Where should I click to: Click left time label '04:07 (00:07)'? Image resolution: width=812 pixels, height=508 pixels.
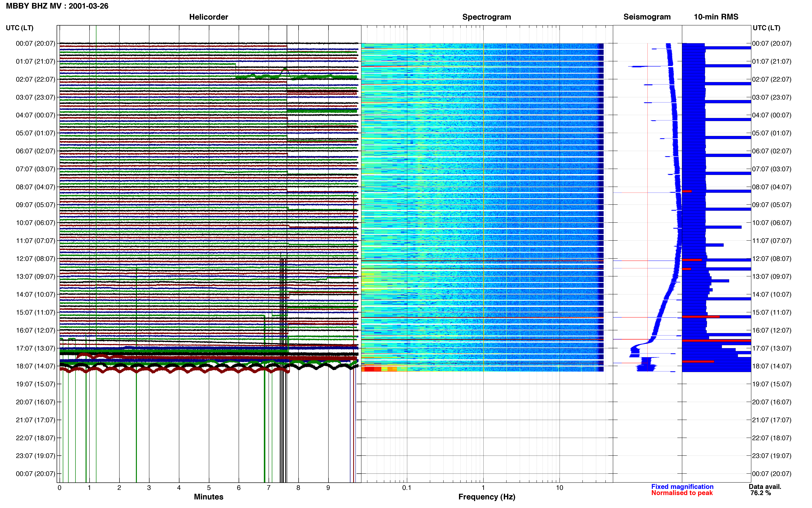pos(35,115)
